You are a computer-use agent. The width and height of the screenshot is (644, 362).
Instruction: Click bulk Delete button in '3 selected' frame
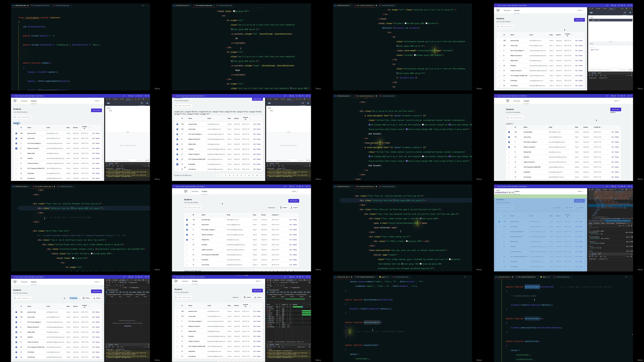coord(284,208)
